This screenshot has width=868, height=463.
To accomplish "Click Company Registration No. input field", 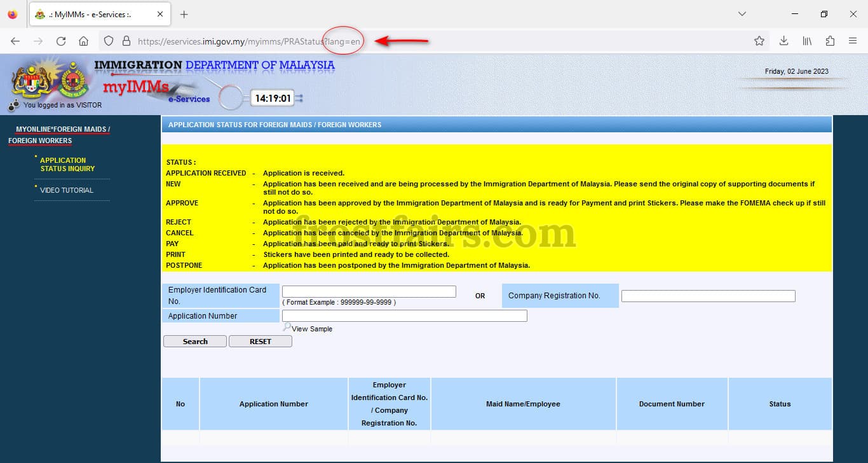I will [x=708, y=296].
